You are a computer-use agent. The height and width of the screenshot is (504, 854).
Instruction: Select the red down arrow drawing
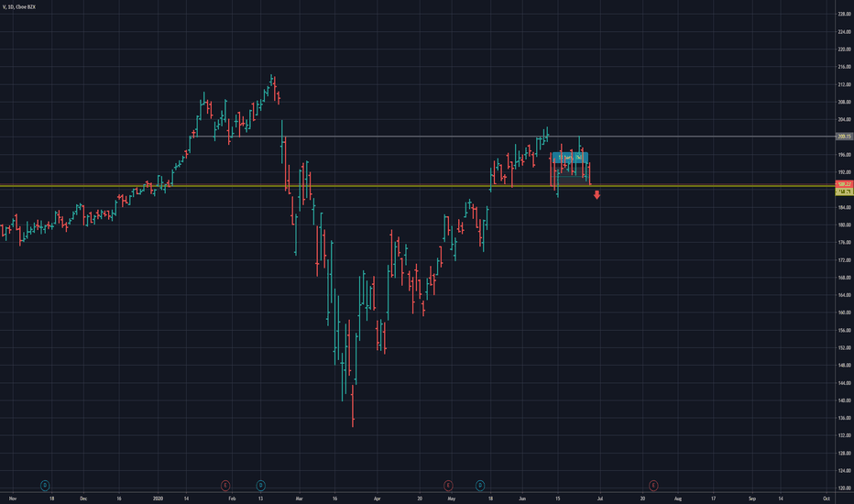(597, 194)
